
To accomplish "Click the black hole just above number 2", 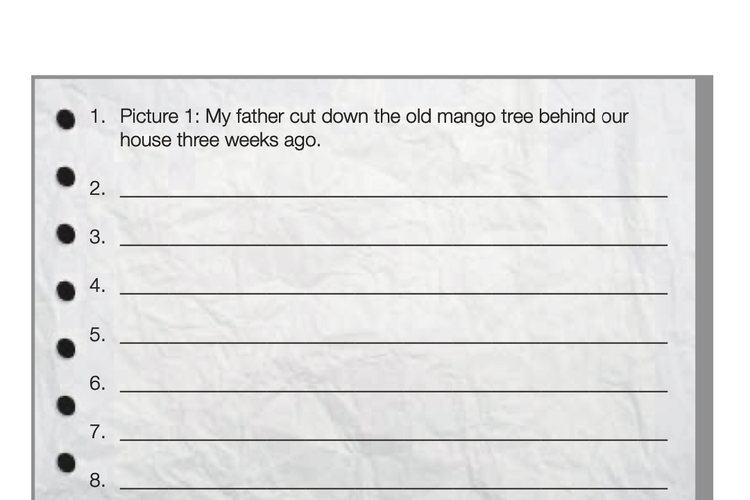I will coord(66,177).
